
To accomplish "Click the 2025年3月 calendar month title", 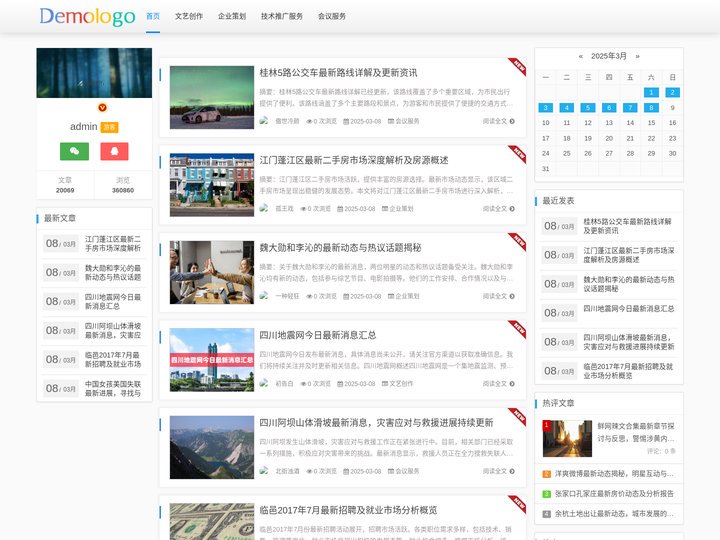I will (x=609, y=56).
